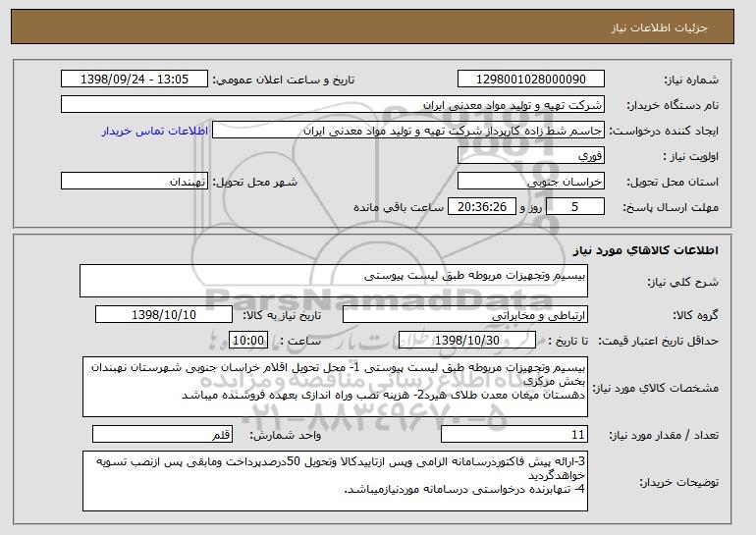Click the price validity date field 1398/10/30

[467, 341]
